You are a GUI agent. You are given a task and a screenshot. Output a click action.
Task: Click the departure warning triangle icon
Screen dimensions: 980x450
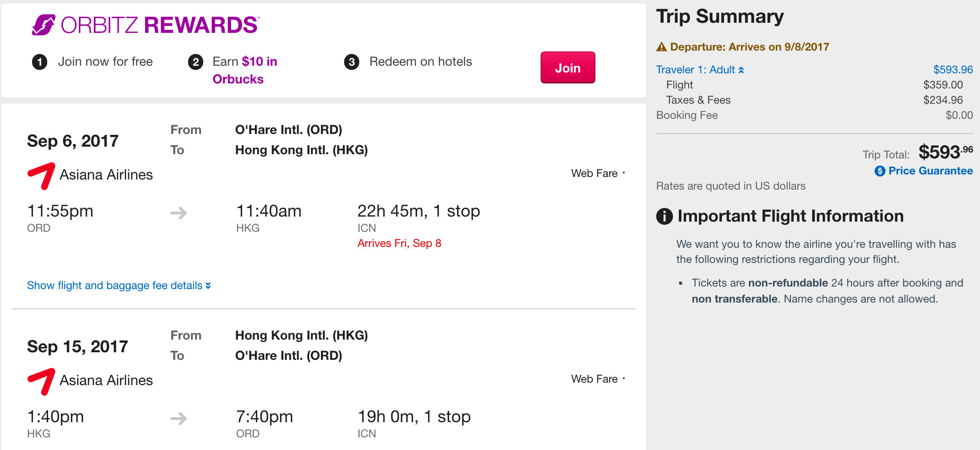click(x=662, y=47)
